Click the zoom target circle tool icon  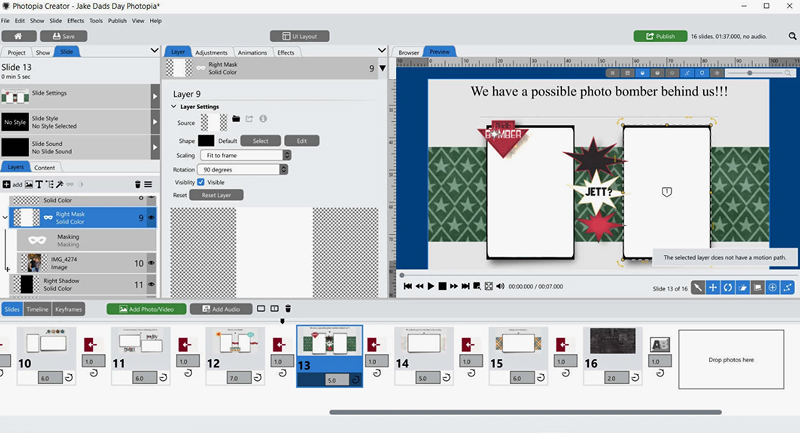pos(772,288)
